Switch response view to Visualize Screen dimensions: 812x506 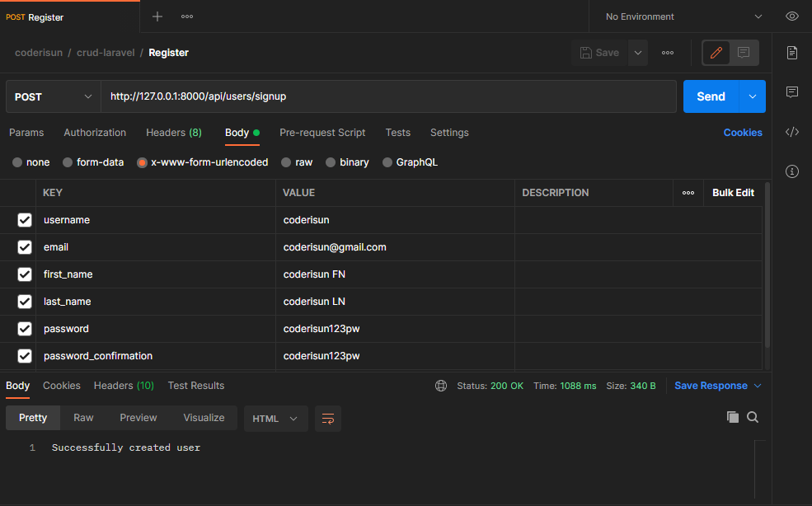pyautogui.click(x=204, y=418)
